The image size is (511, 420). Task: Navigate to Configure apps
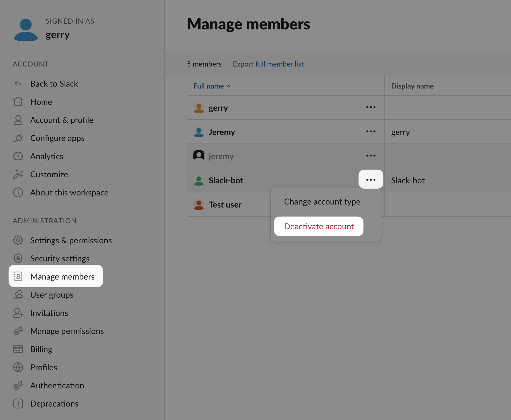(x=57, y=138)
